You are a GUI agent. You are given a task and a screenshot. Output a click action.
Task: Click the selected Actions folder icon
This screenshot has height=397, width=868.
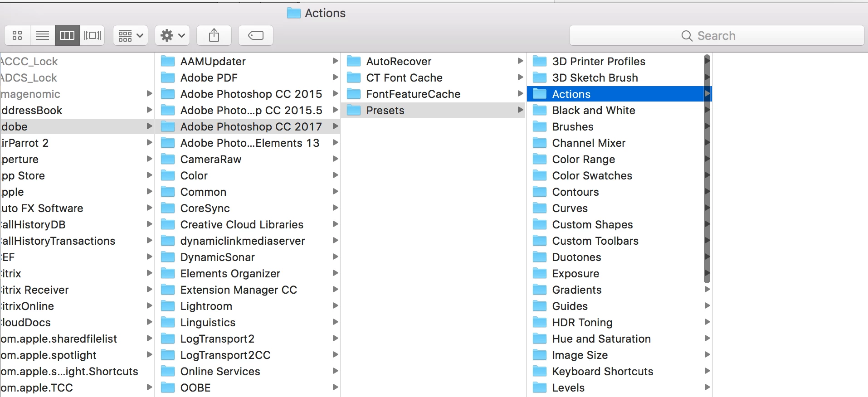click(x=540, y=94)
